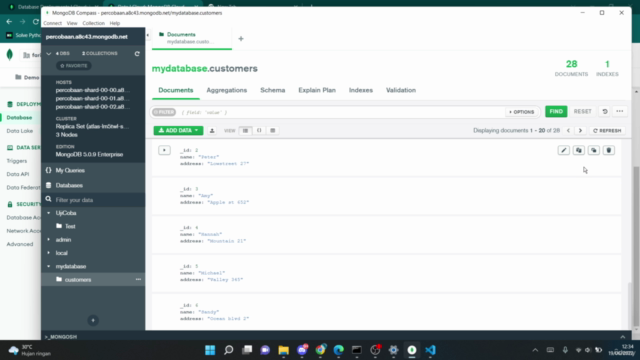Open the Indexes tab
The height and width of the screenshot is (360, 640).
[x=361, y=90]
